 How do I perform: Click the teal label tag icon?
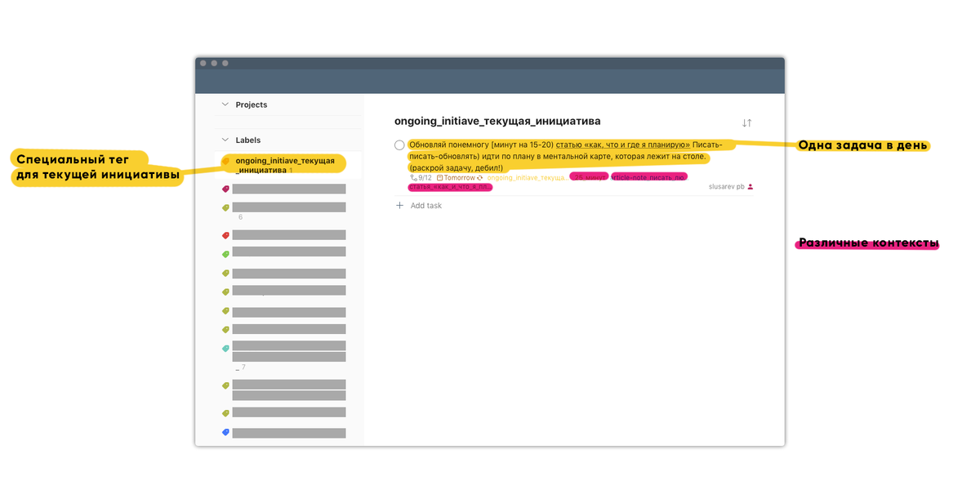tap(226, 349)
